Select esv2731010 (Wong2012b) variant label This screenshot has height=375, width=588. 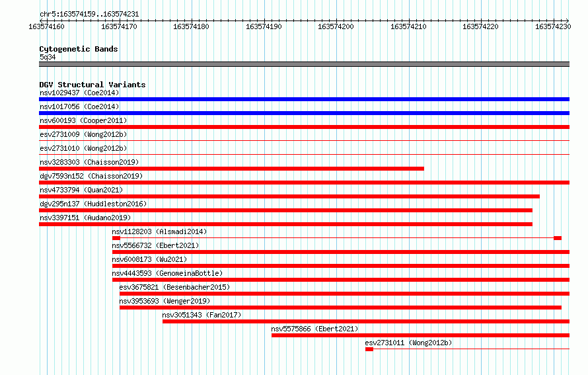point(83,148)
